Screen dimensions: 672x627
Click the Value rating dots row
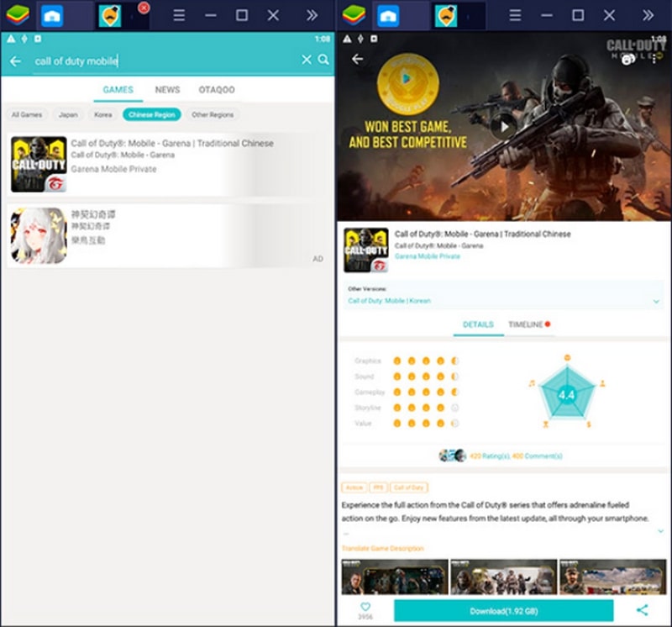[x=426, y=424]
